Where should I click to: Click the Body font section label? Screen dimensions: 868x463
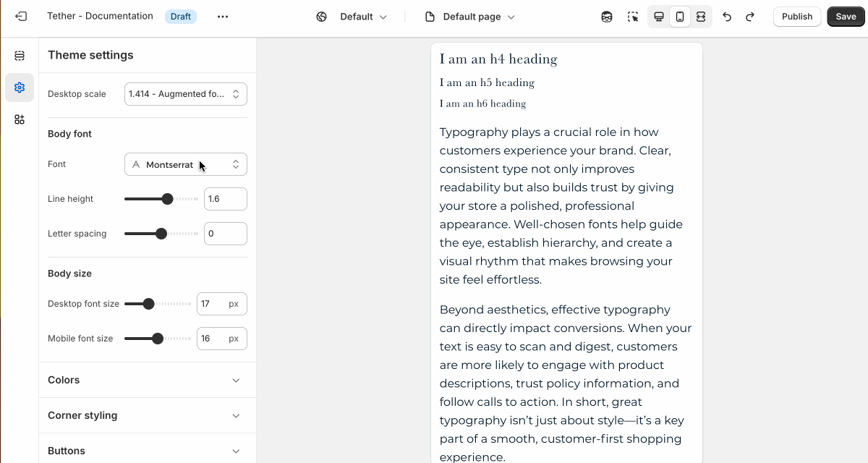pyautogui.click(x=69, y=134)
